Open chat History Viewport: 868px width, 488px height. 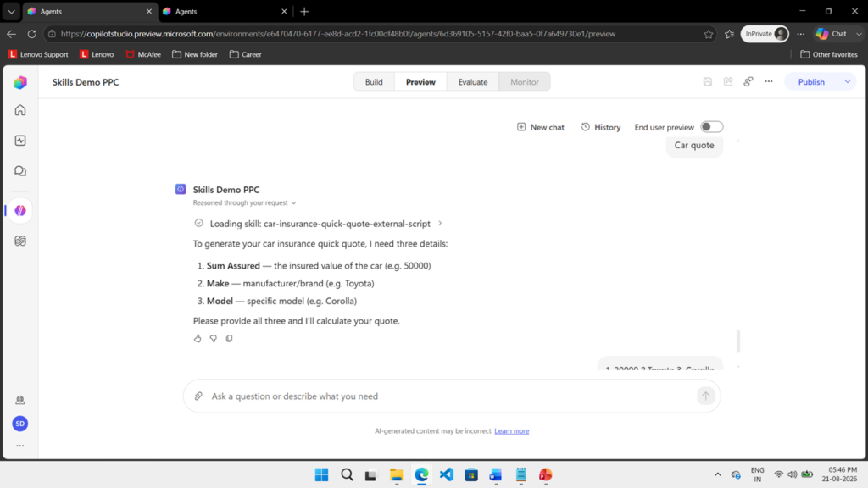(x=601, y=127)
